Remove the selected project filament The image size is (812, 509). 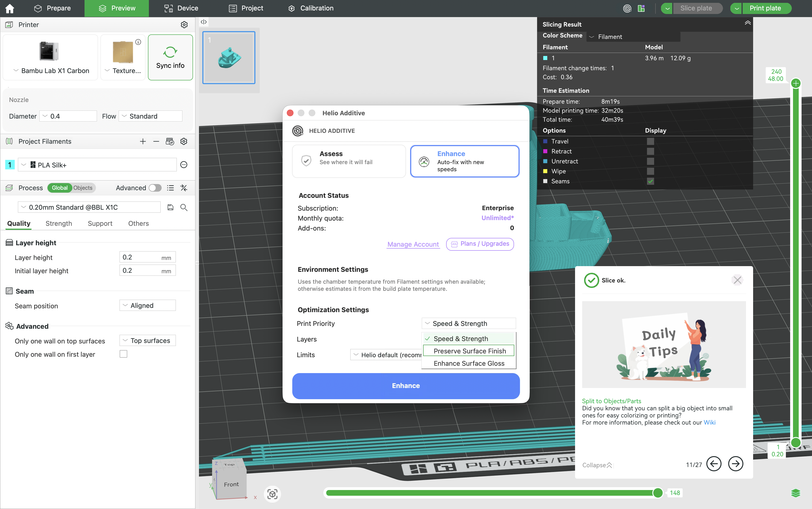[156, 141]
